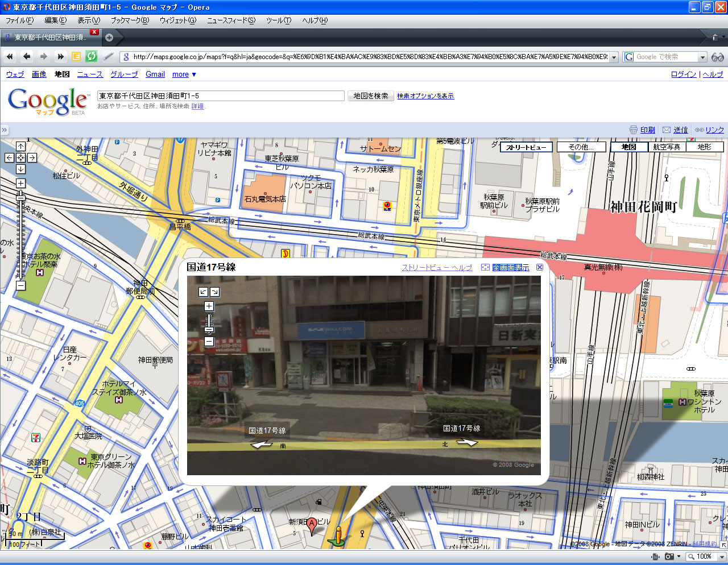The height and width of the screenshot is (565, 728).
Task: Focus the Google で検索 search box
Action: [665, 57]
